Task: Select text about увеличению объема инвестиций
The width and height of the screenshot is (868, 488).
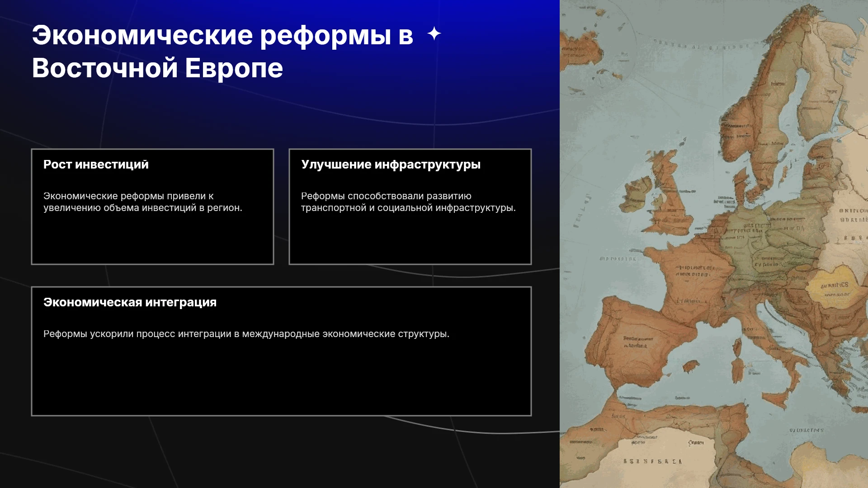Action: pos(143,202)
